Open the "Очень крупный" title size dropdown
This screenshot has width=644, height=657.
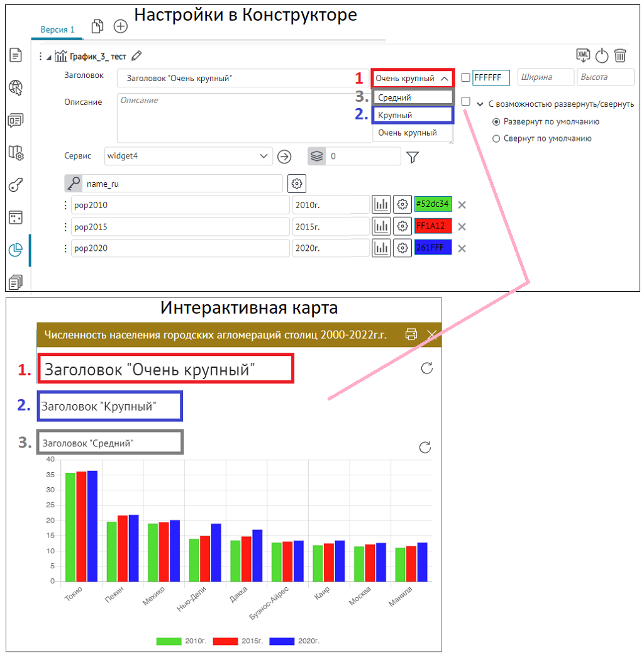coord(413,79)
